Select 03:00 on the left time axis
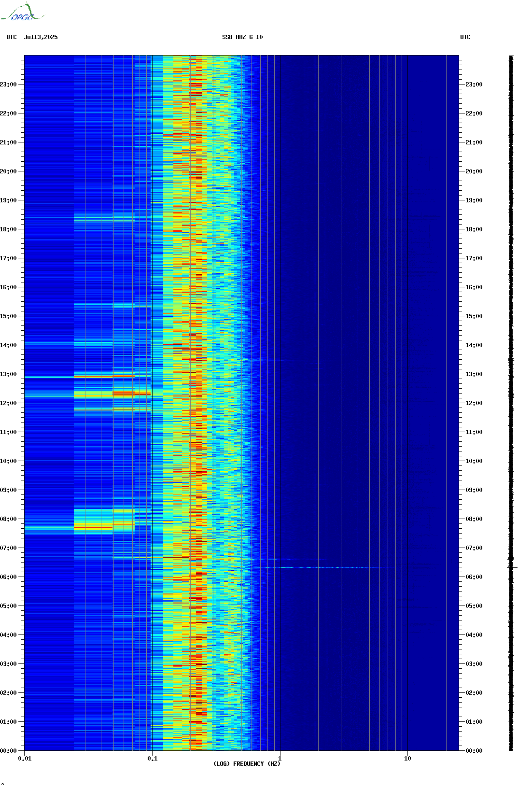The image size is (532, 789). 8,664
